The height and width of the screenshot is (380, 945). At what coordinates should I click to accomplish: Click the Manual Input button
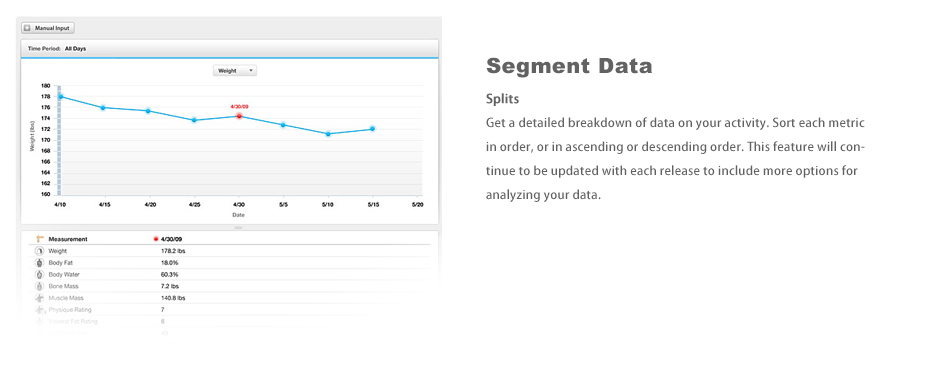[48, 28]
